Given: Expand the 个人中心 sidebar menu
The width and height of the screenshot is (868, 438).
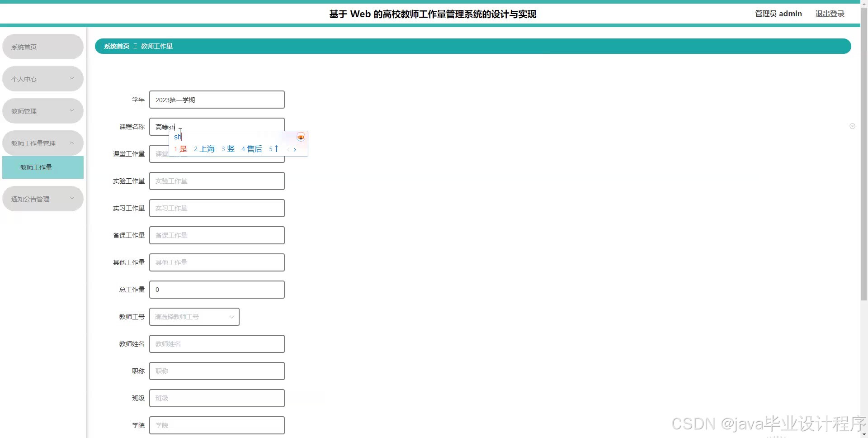Looking at the screenshot, I should 43,79.
